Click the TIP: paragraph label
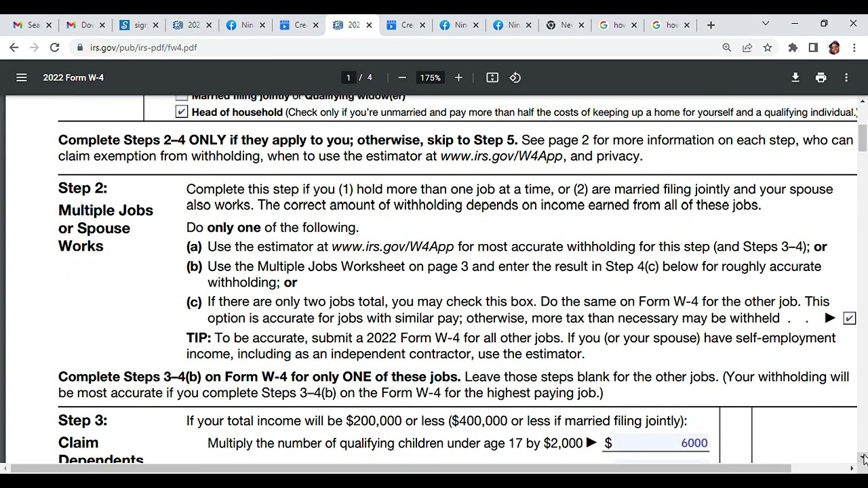The image size is (868, 488). pyautogui.click(x=199, y=338)
